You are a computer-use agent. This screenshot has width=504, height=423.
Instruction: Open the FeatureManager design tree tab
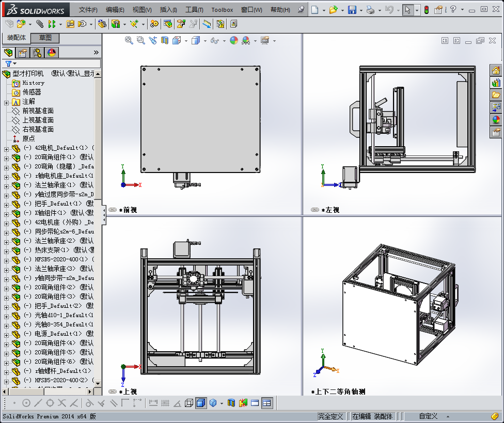click(8, 52)
